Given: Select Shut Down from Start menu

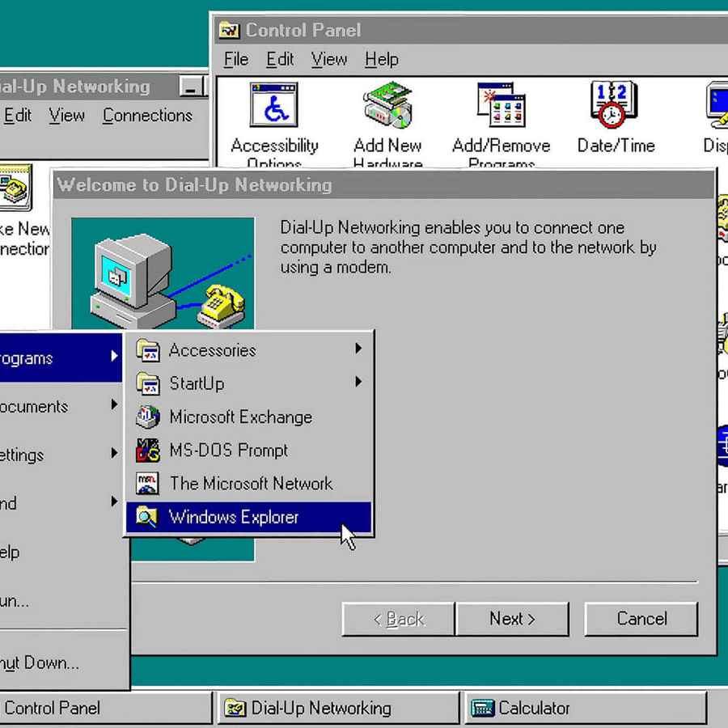Looking at the screenshot, I should point(40,663).
